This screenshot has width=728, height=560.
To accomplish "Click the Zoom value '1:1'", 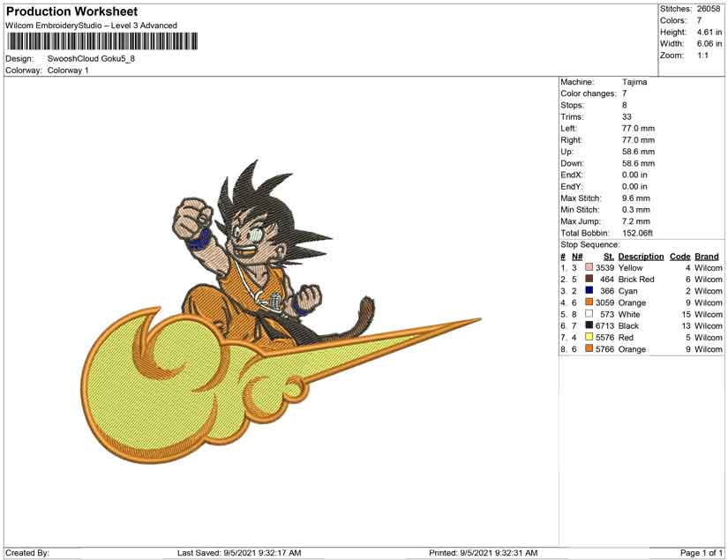I will coord(703,56).
